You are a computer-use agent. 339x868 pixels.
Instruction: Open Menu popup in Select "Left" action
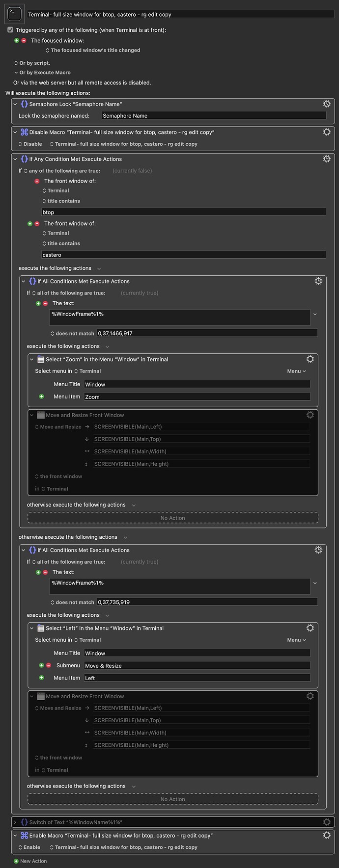(297, 640)
